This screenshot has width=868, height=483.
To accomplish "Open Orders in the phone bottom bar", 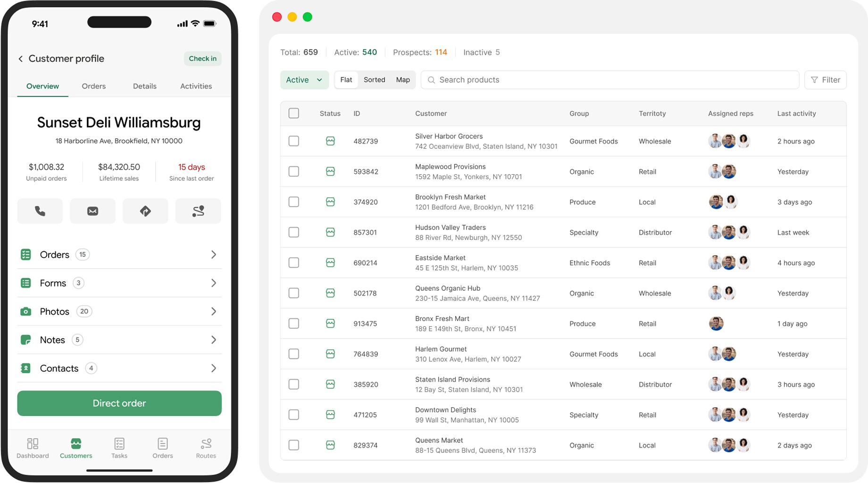I will click(163, 448).
